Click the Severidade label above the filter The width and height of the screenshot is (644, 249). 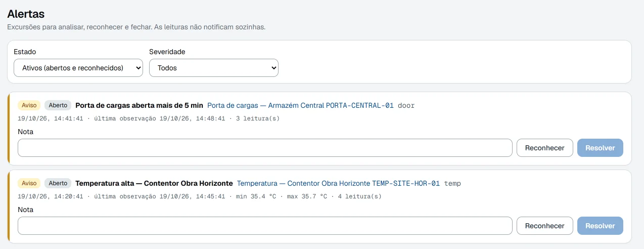[167, 52]
